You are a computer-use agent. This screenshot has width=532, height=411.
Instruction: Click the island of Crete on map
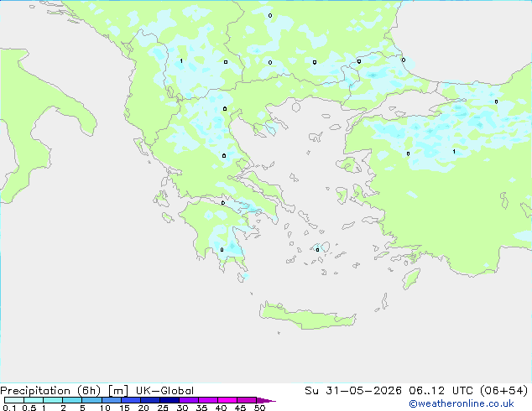(307, 316)
